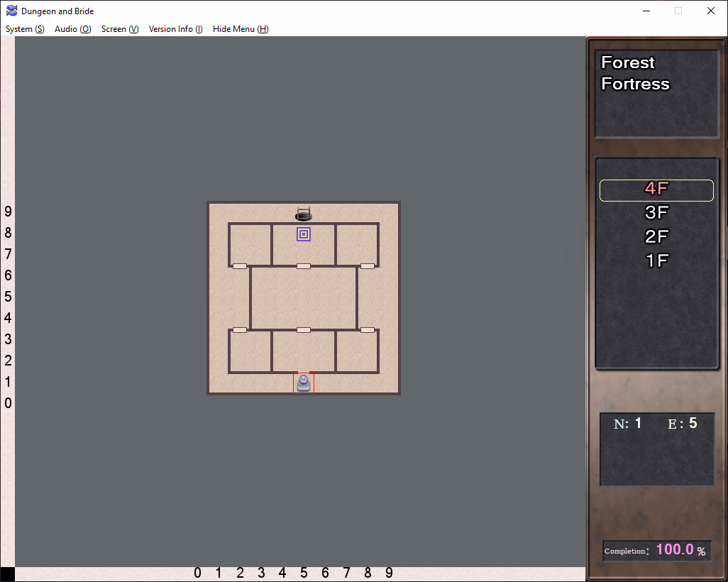Switch to floor 3F

(656, 213)
